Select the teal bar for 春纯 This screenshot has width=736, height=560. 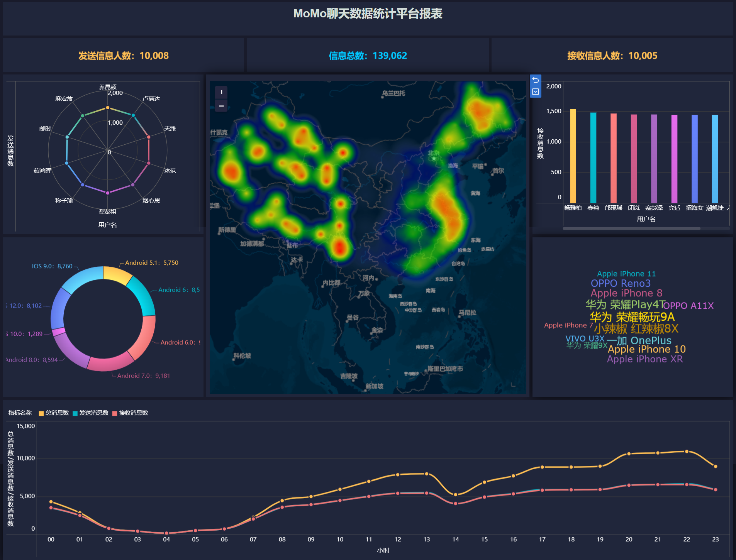[x=593, y=158]
